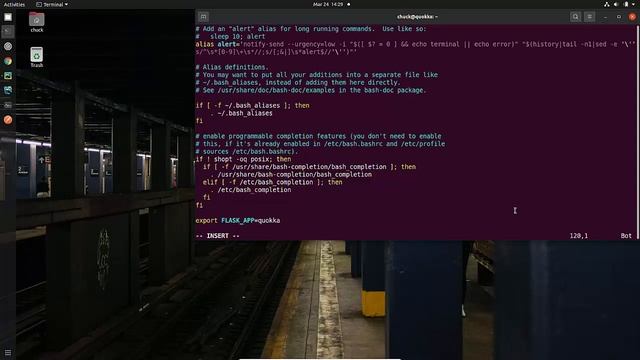Open the orange circular dock app
The image size is (640, 360).
tap(8, 120)
